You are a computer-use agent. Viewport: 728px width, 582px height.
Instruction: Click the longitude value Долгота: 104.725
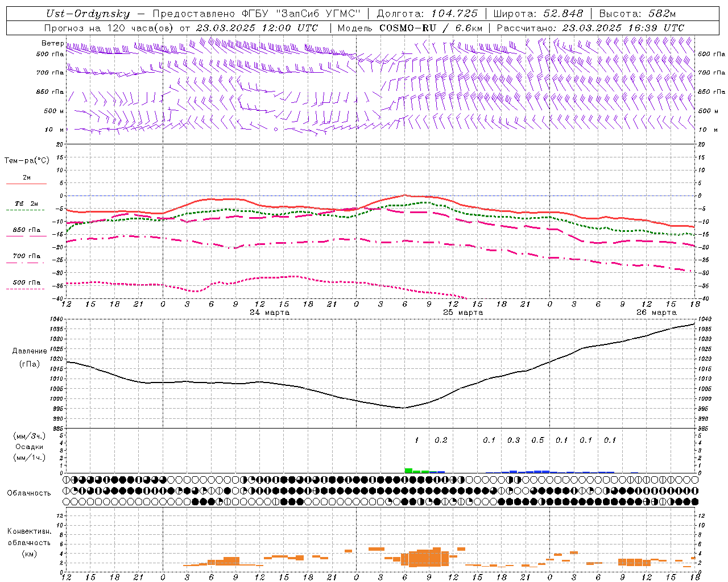(x=427, y=14)
